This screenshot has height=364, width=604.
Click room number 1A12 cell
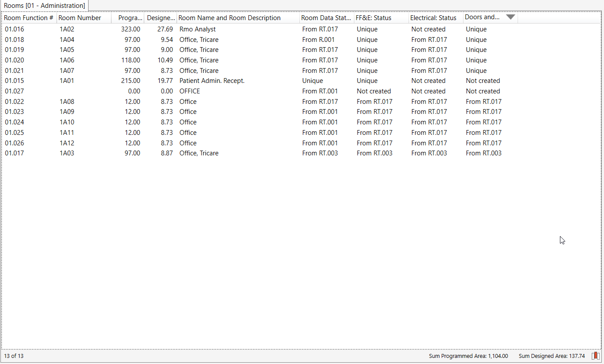67,143
